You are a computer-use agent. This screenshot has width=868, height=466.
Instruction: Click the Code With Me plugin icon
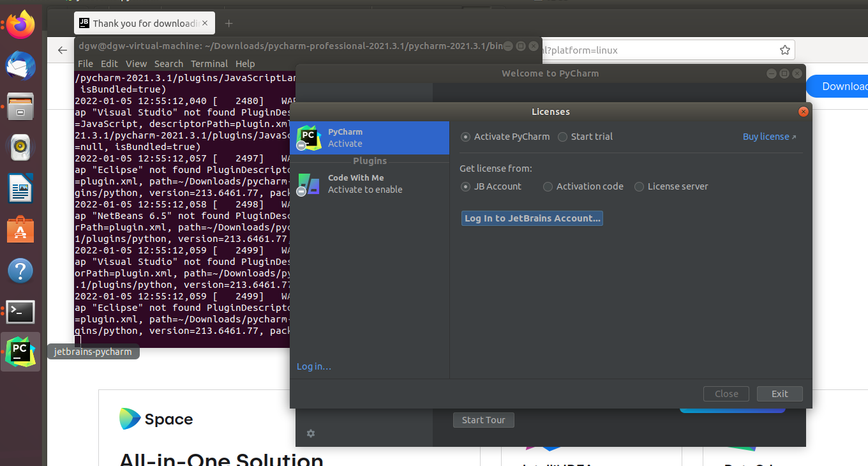(309, 184)
